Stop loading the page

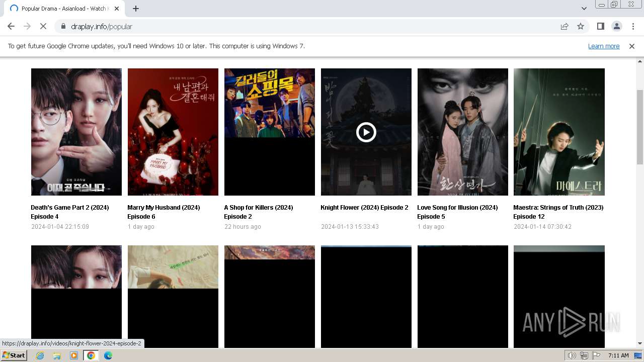(43, 26)
